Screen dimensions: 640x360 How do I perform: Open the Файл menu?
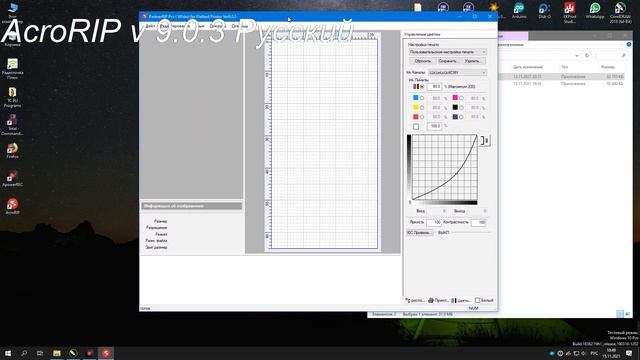click(x=150, y=26)
